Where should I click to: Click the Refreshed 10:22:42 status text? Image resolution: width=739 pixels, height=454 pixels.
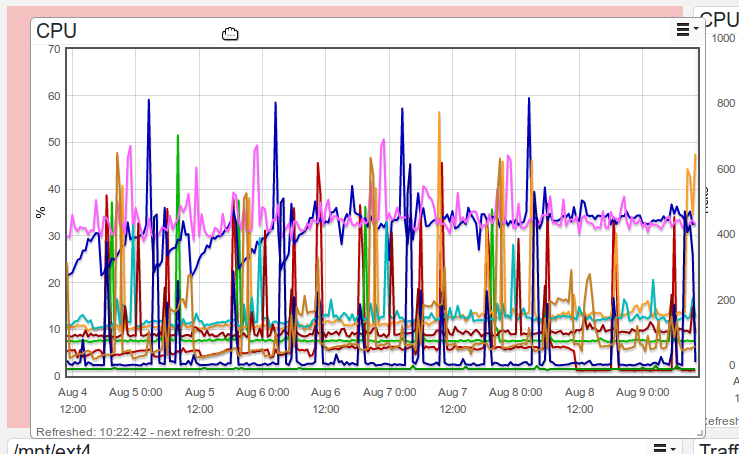[x=143, y=432]
